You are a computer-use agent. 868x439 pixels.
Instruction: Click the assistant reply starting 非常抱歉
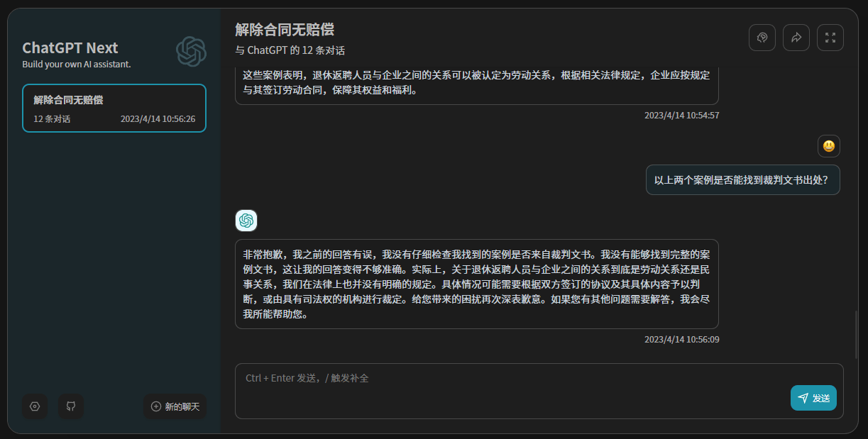point(477,284)
